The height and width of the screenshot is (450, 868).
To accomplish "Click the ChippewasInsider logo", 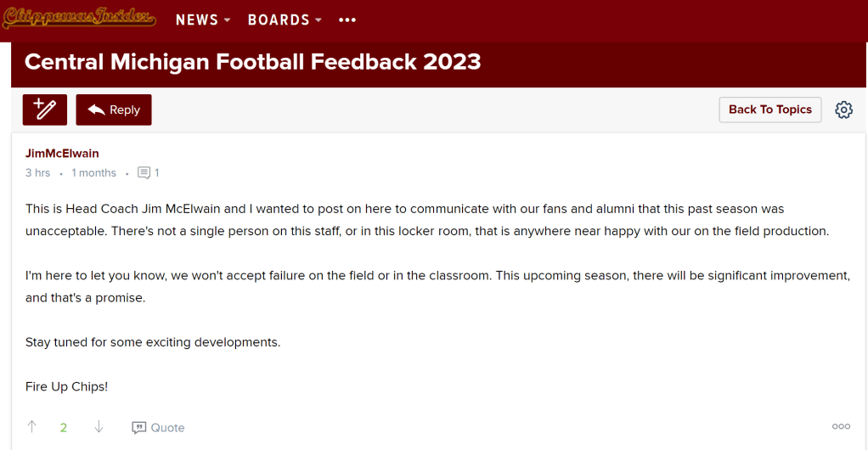I will (79, 18).
